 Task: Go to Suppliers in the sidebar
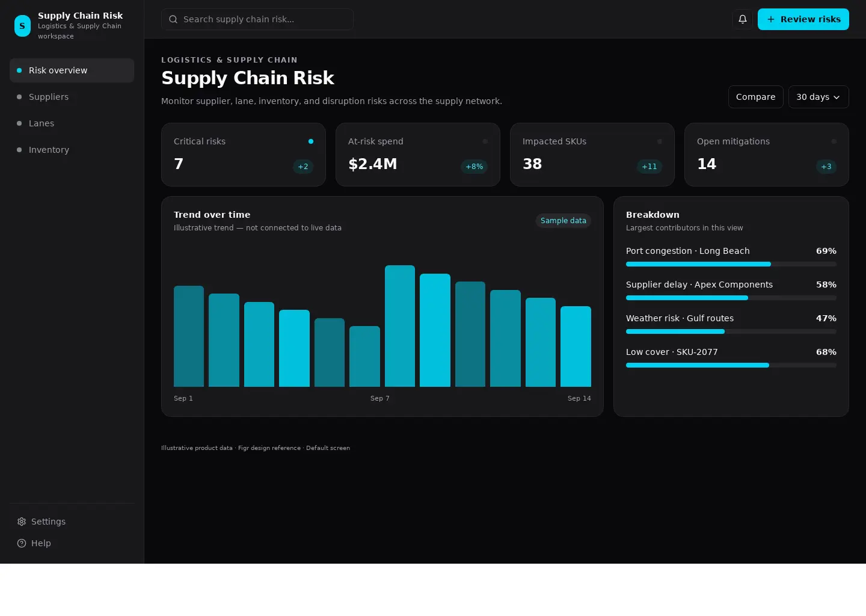[72, 97]
